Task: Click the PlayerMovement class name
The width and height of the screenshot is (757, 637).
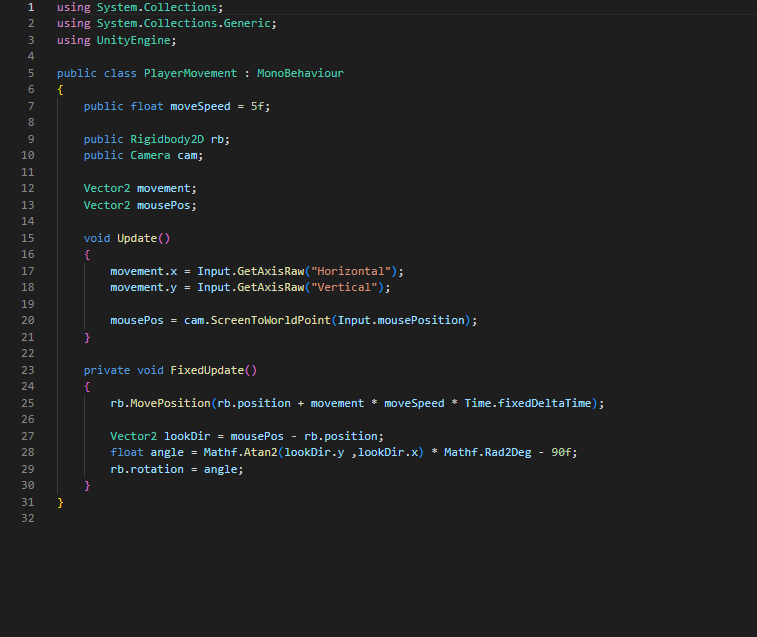Action: [190, 73]
